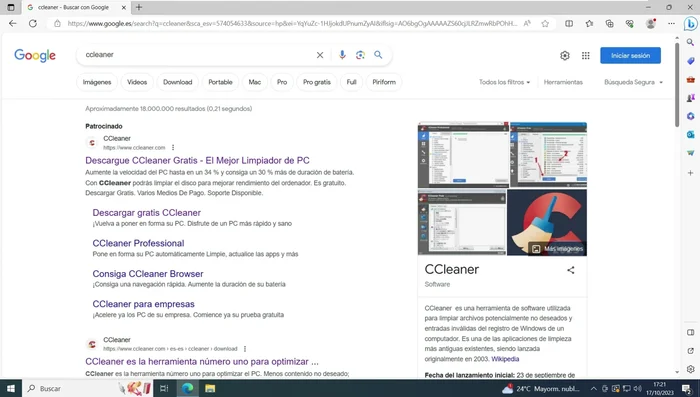Image resolution: width=700 pixels, height=397 pixels.
Task: Click the Iniciar sesión button
Action: coord(630,55)
